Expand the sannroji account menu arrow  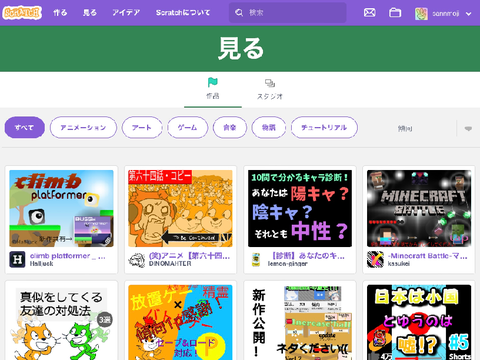click(468, 14)
